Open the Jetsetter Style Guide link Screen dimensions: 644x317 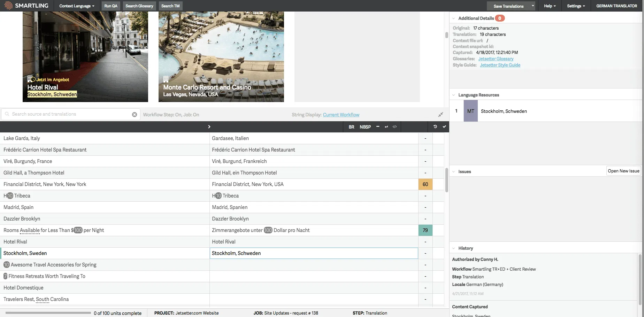click(x=500, y=65)
